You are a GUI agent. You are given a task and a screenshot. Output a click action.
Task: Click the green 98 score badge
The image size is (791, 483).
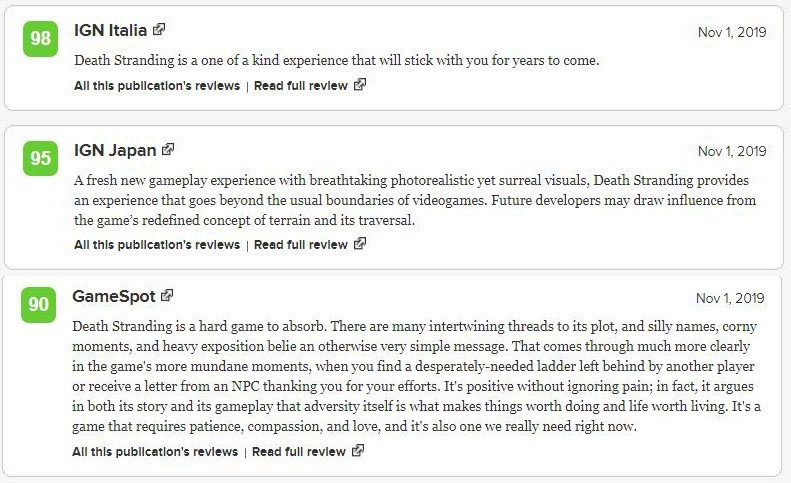tap(40, 39)
